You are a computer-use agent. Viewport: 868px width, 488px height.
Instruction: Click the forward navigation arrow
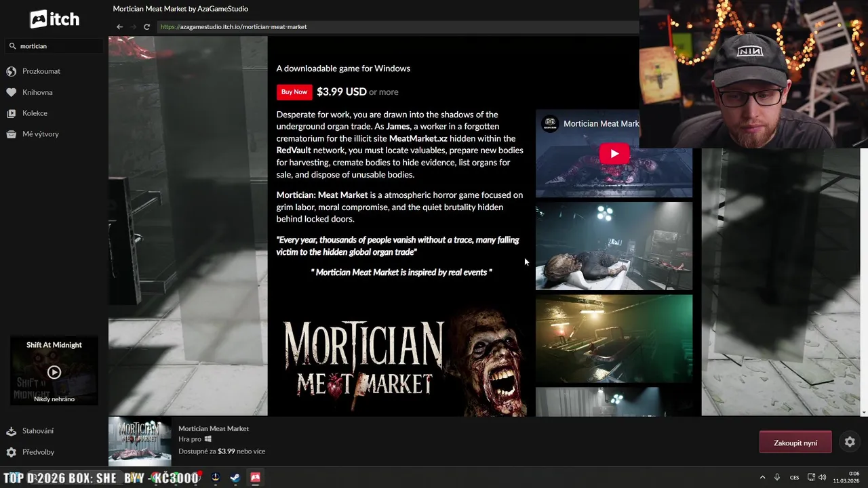[x=133, y=27]
